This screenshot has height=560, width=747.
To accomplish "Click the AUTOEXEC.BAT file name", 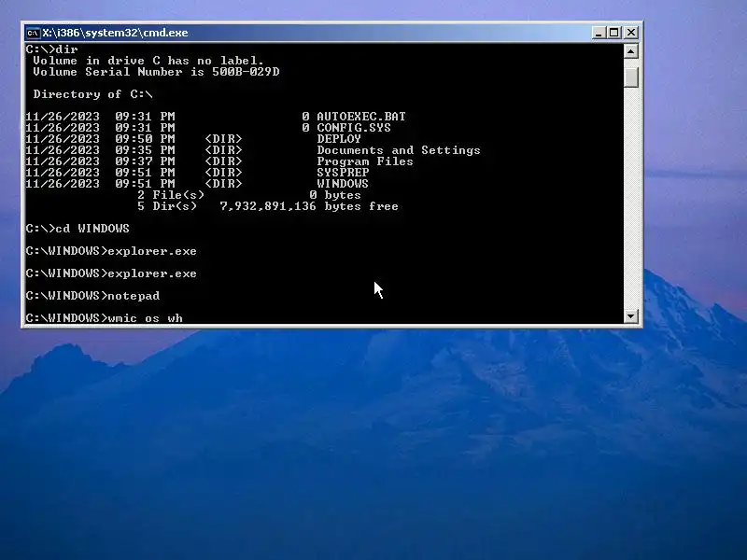I will point(361,117).
